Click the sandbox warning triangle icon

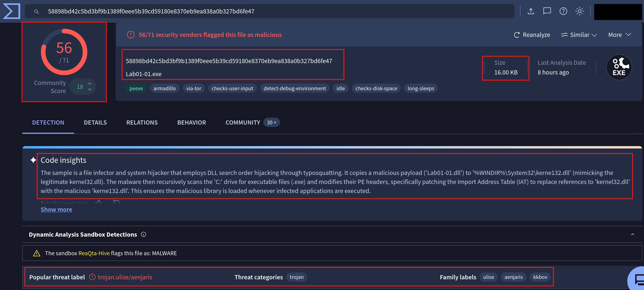(x=37, y=253)
